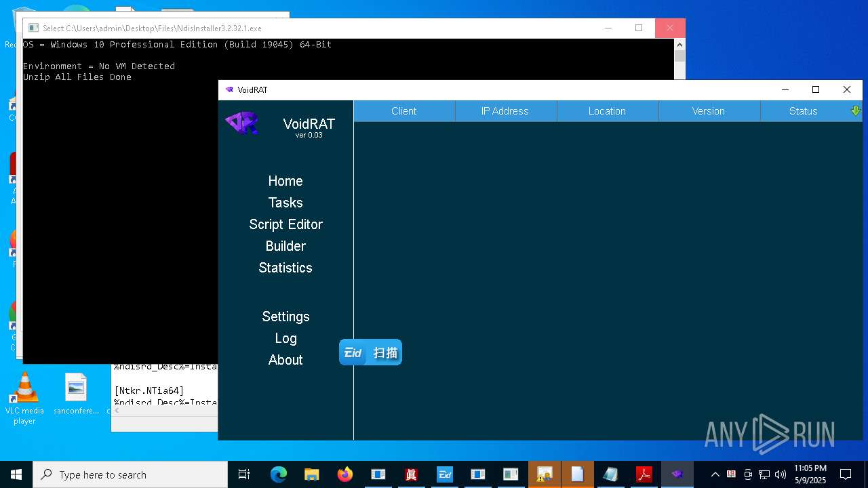
Task: Click the VoidRAT purple logo in sidebar
Action: tap(241, 123)
